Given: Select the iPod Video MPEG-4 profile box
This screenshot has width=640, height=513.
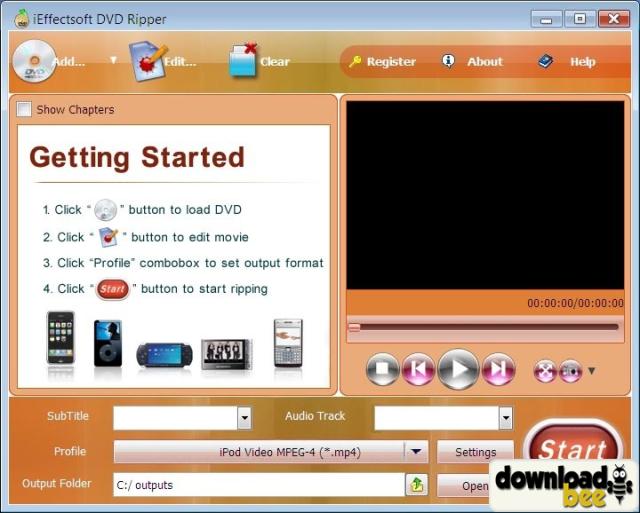Looking at the screenshot, I should tap(271, 452).
